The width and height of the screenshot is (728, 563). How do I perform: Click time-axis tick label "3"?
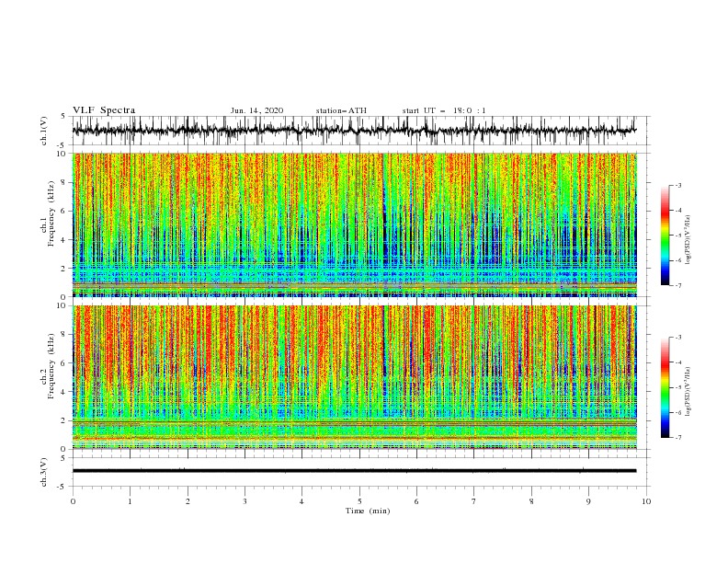(x=245, y=501)
